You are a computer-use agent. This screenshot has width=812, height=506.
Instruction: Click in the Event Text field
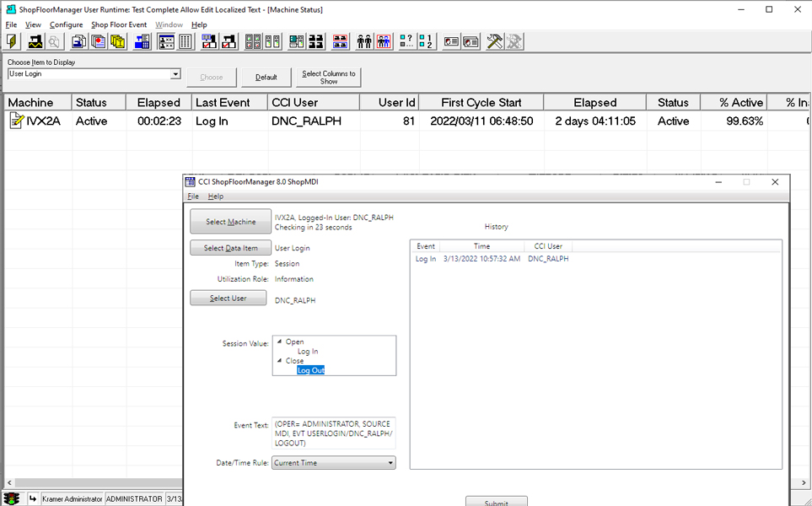(x=334, y=433)
